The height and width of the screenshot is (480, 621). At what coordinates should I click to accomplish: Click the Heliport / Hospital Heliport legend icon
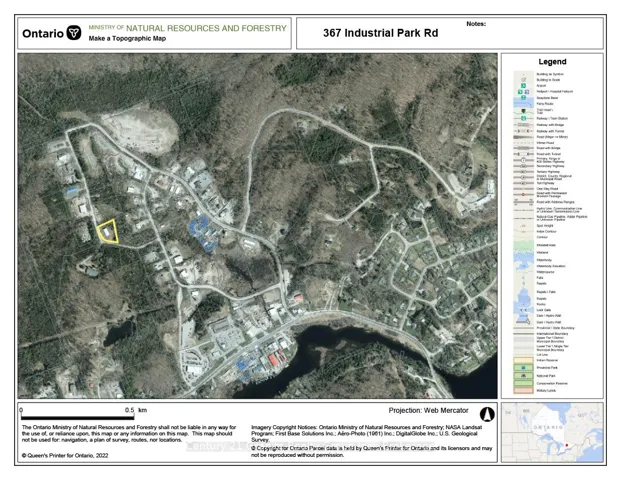click(x=522, y=92)
